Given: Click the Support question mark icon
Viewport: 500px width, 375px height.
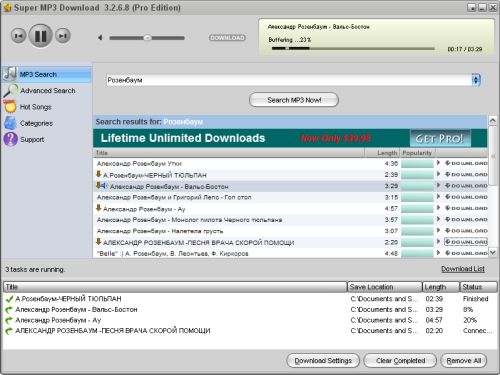Looking at the screenshot, I should 10,139.
